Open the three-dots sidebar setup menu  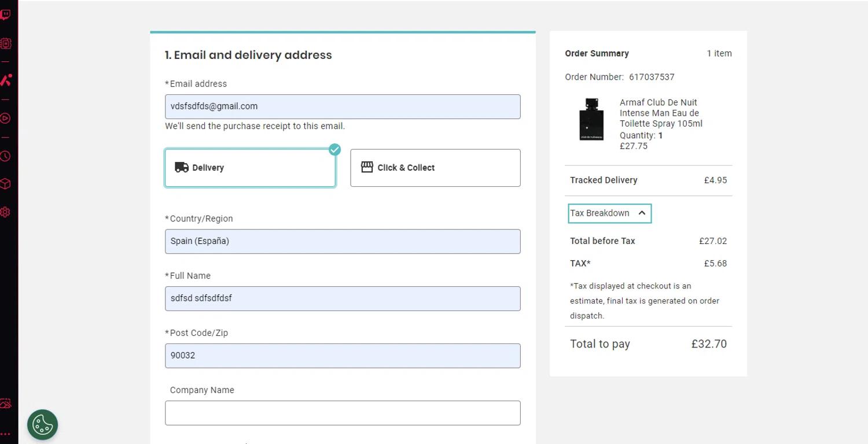click(x=5, y=434)
